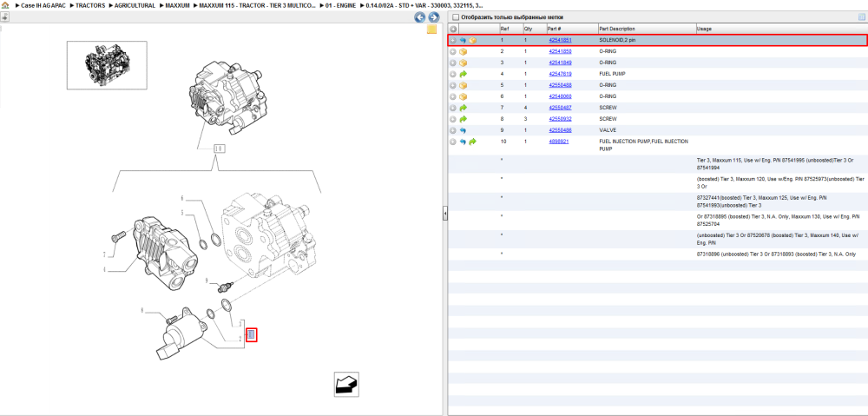Open part number link 42550486

560,130
